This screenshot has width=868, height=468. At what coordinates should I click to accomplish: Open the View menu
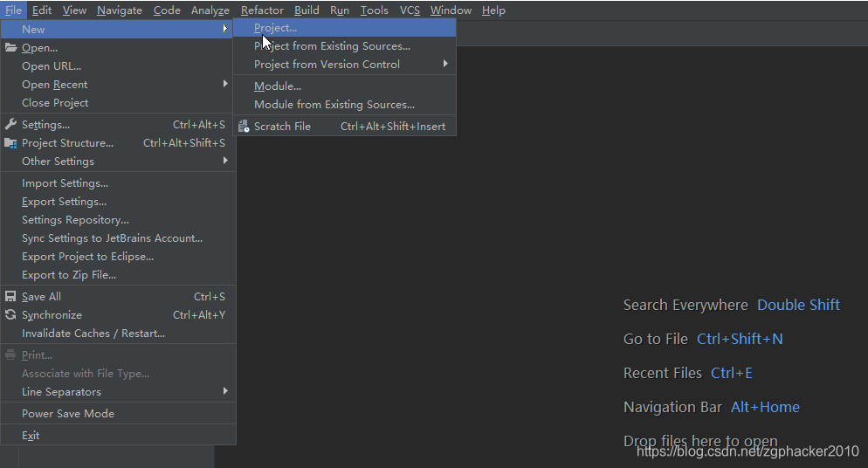[74, 10]
